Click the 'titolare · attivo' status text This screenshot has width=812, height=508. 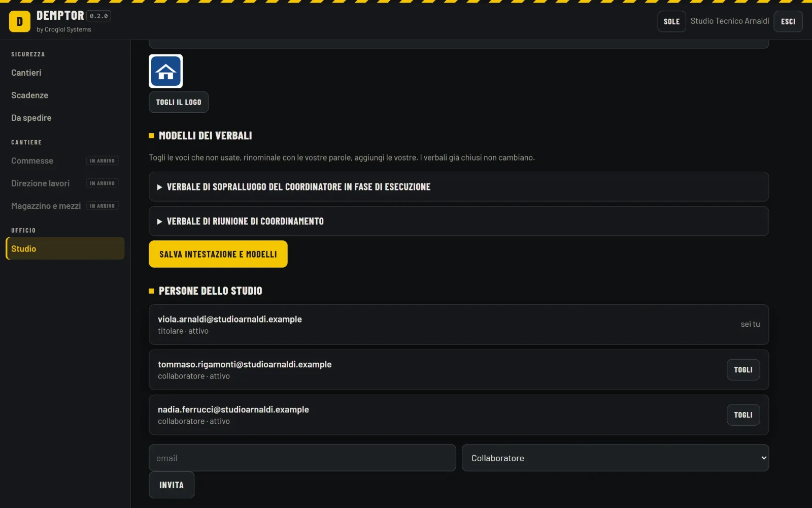pyautogui.click(x=183, y=331)
